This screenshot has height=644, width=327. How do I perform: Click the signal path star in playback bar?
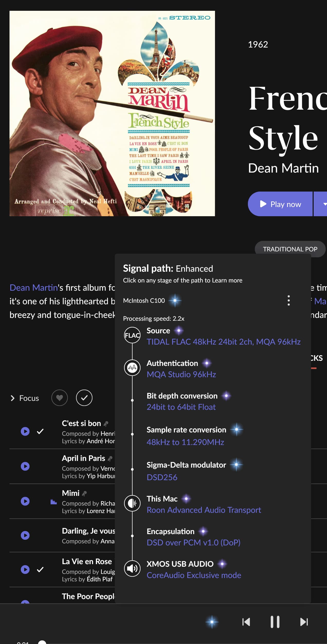[x=212, y=622]
